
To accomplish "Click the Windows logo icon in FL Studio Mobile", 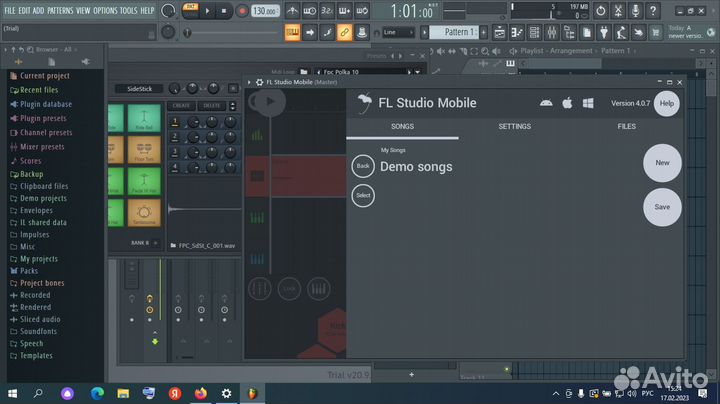I will [588, 103].
